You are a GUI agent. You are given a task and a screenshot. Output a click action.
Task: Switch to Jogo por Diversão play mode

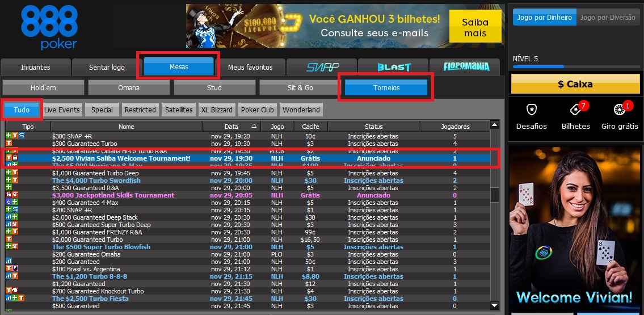point(608,18)
